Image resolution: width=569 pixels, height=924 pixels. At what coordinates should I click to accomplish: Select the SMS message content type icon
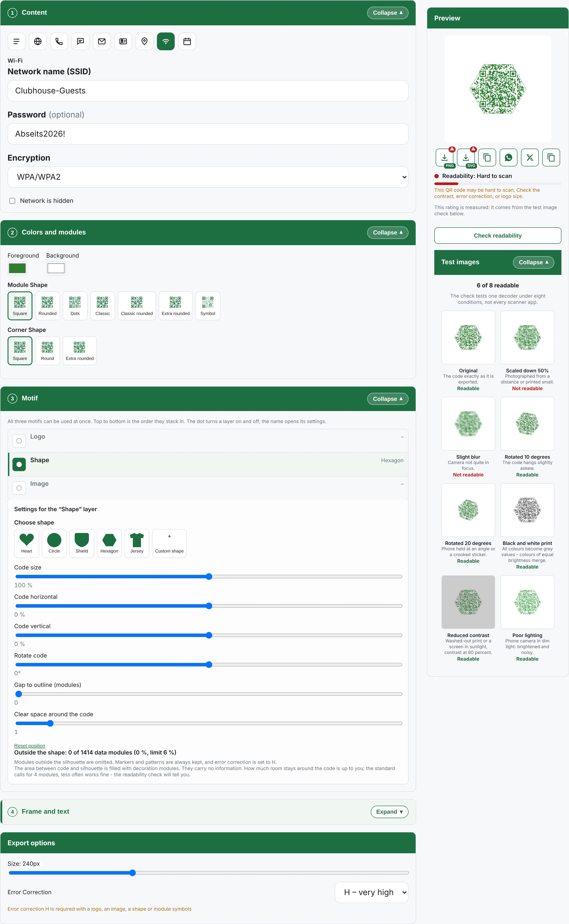(80, 41)
